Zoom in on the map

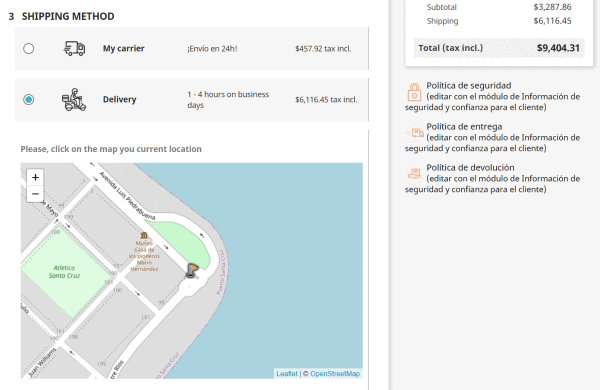[x=35, y=177]
